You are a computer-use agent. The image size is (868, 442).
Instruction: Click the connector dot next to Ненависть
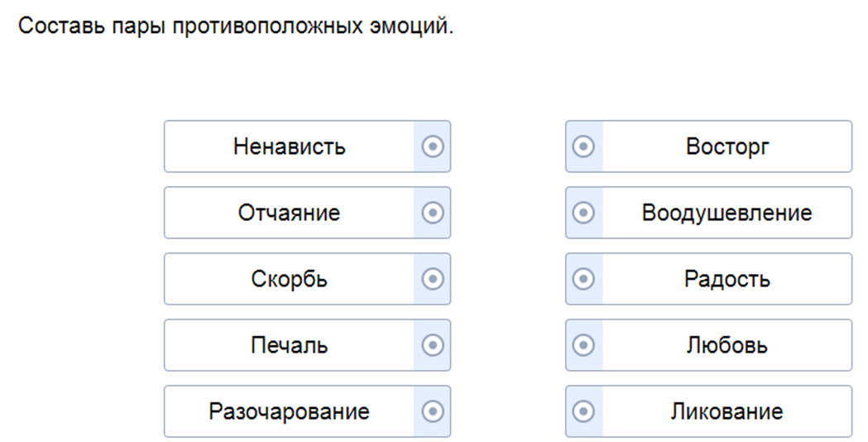(432, 147)
